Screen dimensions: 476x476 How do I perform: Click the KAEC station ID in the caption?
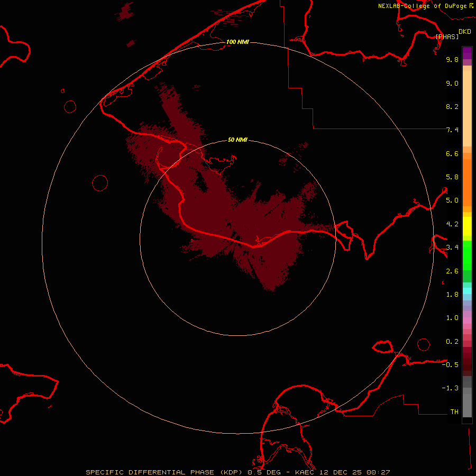pyautogui.click(x=306, y=472)
